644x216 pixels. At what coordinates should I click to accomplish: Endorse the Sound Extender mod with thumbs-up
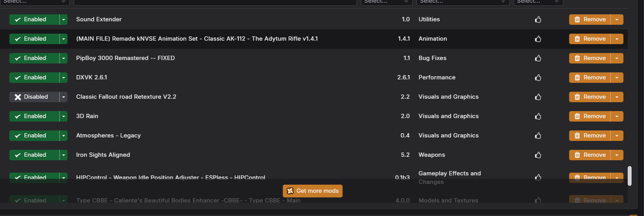538,19
